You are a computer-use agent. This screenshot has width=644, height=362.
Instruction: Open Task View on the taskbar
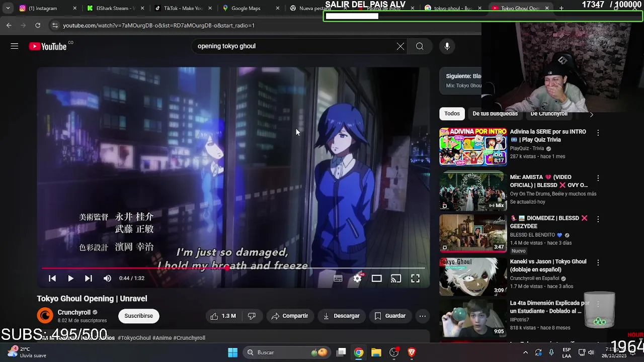[342, 352]
